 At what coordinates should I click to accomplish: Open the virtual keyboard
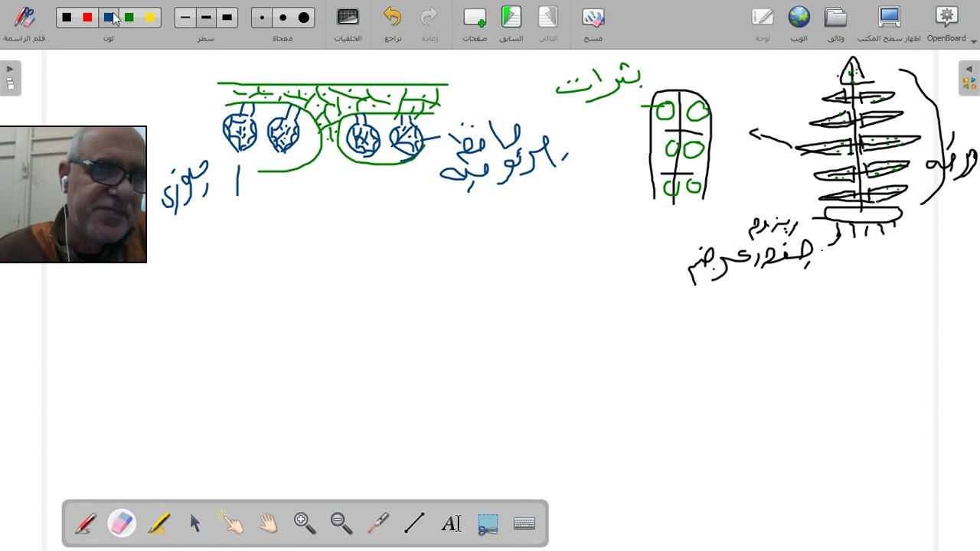pos(524,523)
